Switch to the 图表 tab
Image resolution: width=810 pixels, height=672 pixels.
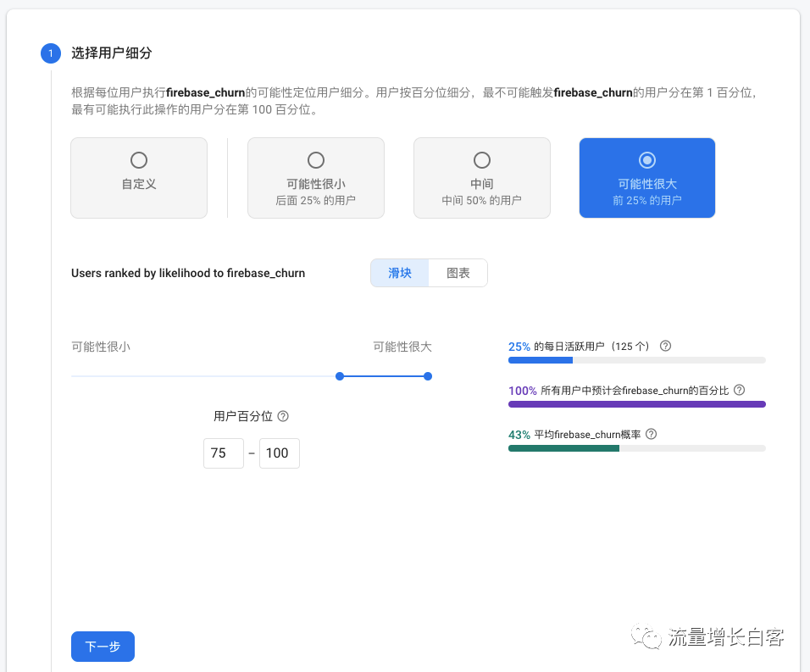(458, 273)
